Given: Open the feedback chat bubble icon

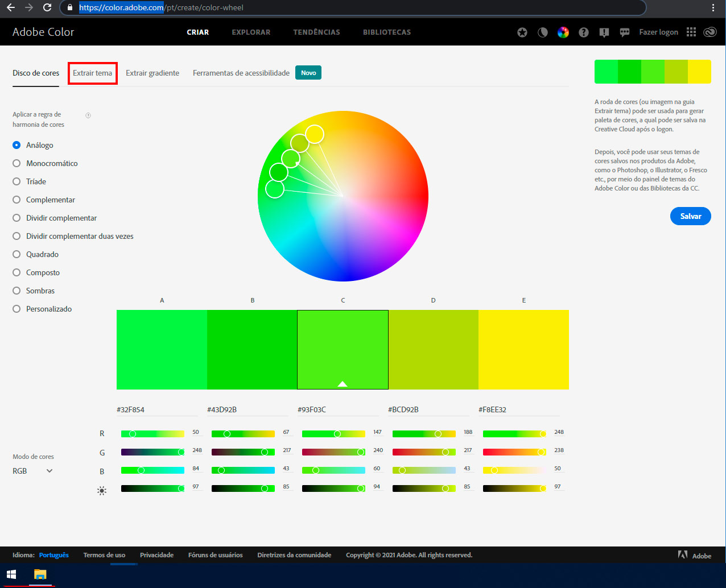Looking at the screenshot, I should pyautogui.click(x=625, y=32).
